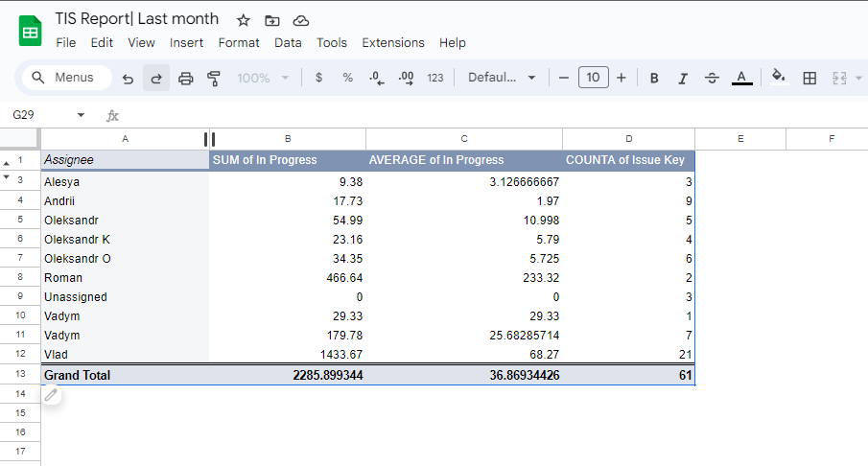Open the borders tool
868x466 pixels.
809,78
